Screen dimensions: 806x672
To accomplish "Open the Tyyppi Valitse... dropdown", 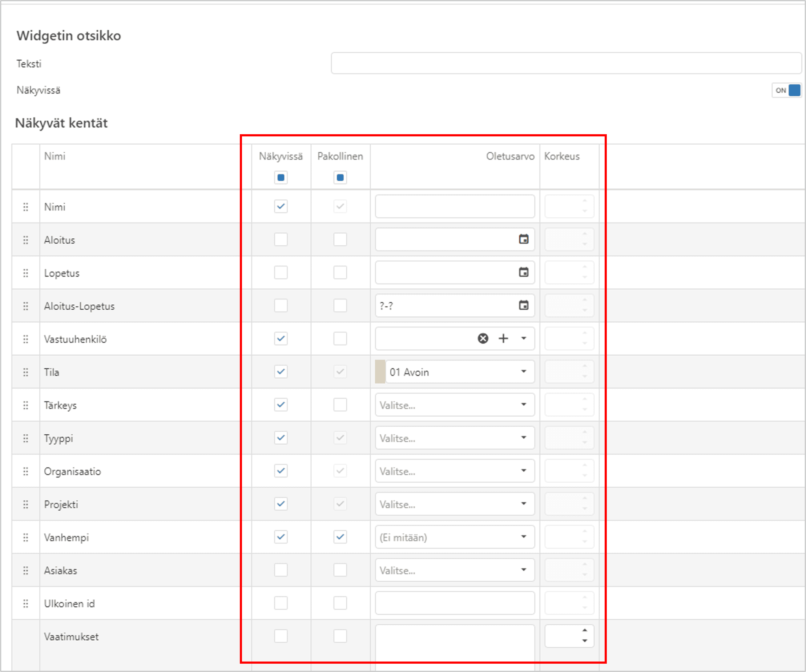I will 455,437.
